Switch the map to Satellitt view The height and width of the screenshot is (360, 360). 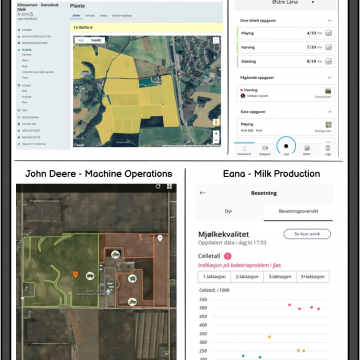(x=96, y=40)
